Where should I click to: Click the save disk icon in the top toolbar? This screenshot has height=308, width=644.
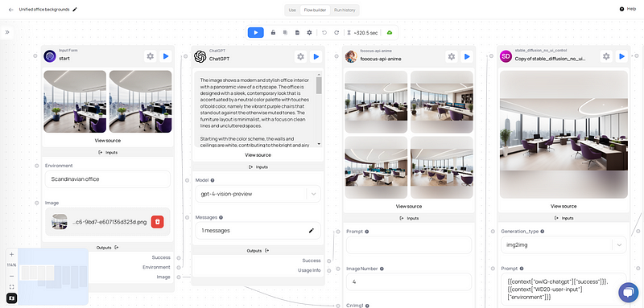(x=297, y=32)
